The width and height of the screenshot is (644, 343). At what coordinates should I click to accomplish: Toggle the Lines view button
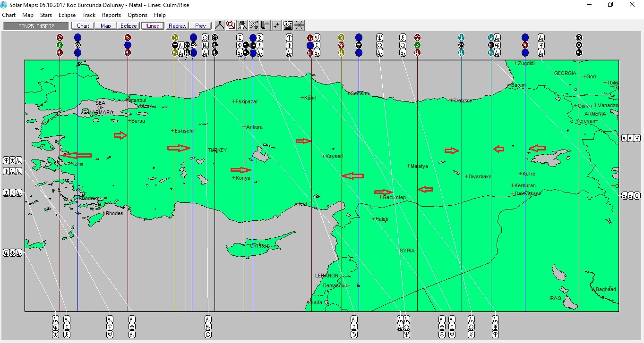coord(153,26)
